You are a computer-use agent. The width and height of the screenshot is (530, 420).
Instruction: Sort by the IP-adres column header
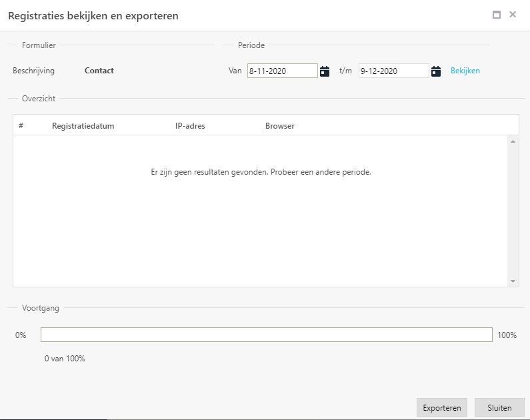(x=190, y=126)
